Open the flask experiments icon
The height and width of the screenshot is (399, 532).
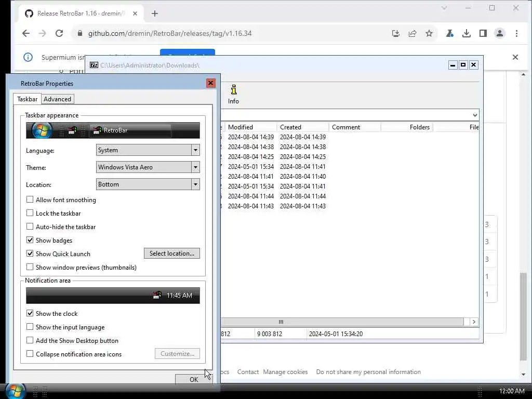click(x=449, y=33)
